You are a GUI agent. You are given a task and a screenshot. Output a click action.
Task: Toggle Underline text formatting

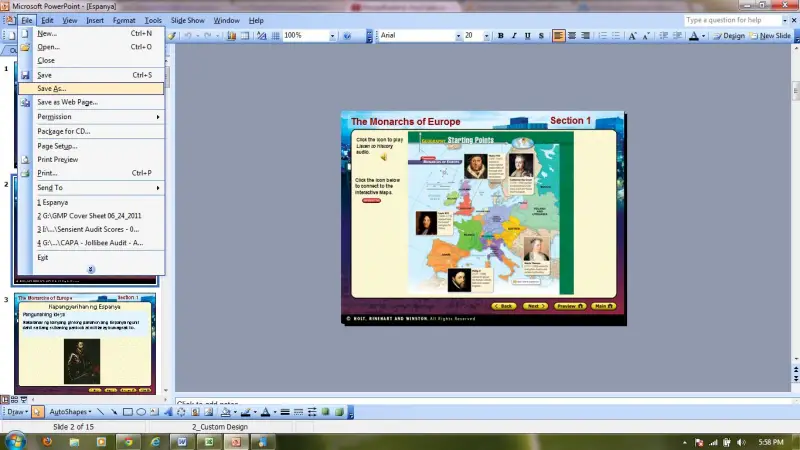(x=527, y=35)
